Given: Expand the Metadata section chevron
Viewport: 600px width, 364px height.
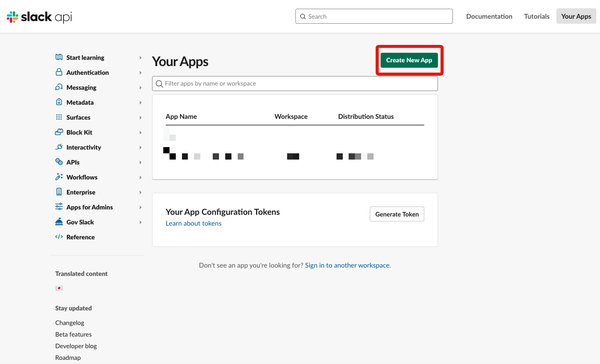Looking at the screenshot, I should 140,102.
